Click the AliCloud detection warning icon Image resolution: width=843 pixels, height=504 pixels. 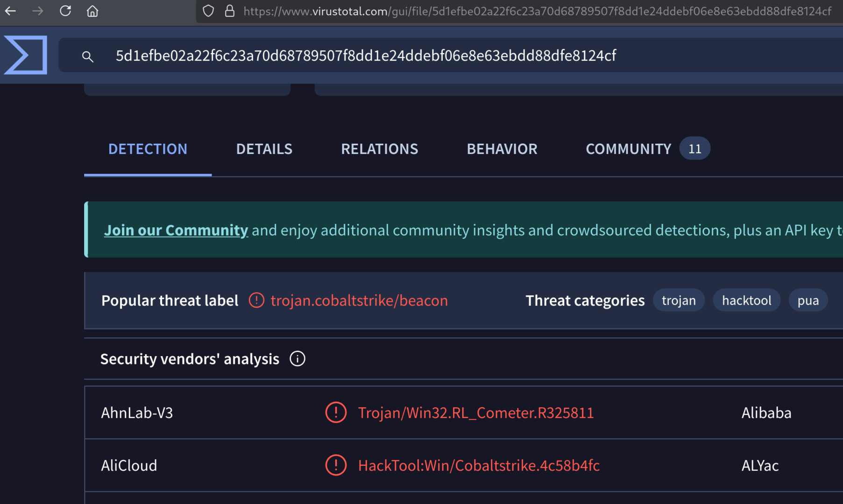[336, 465]
